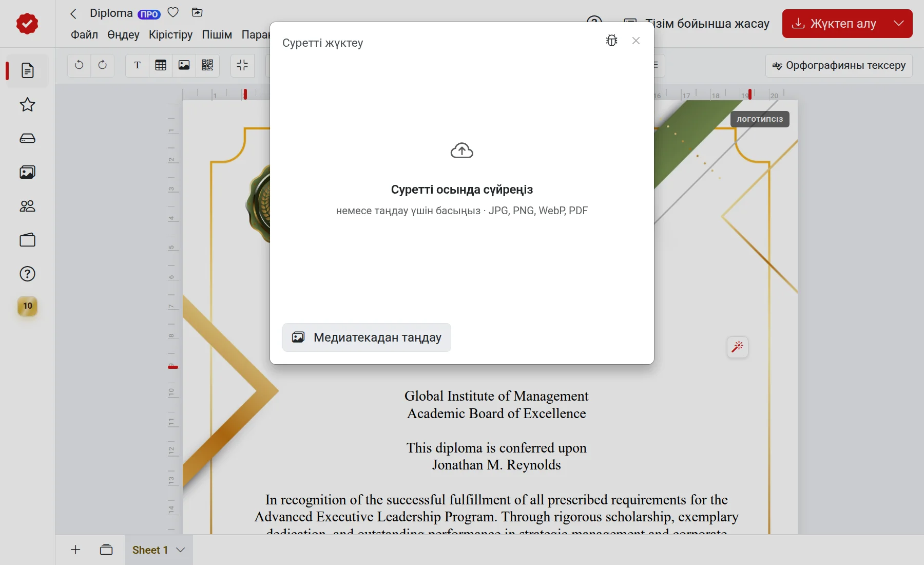Click the collapse arrows toolbar icon
This screenshot has width=924, height=565.
point(242,65)
